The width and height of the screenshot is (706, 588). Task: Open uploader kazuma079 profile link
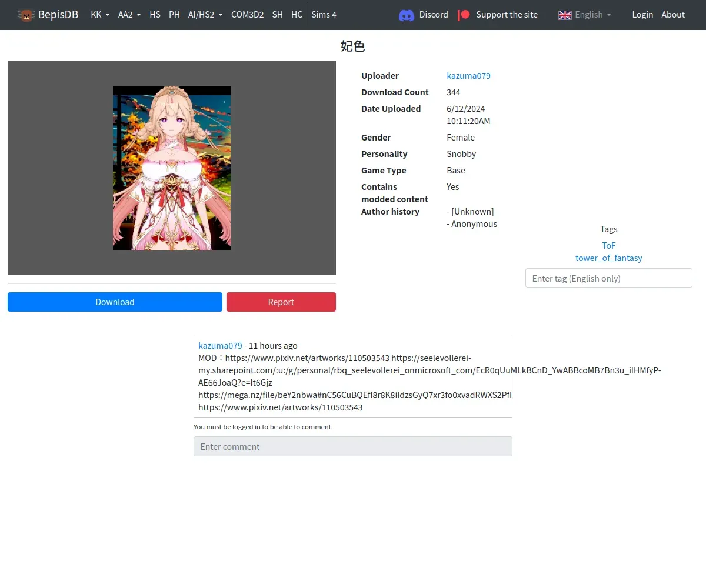point(468,76)
